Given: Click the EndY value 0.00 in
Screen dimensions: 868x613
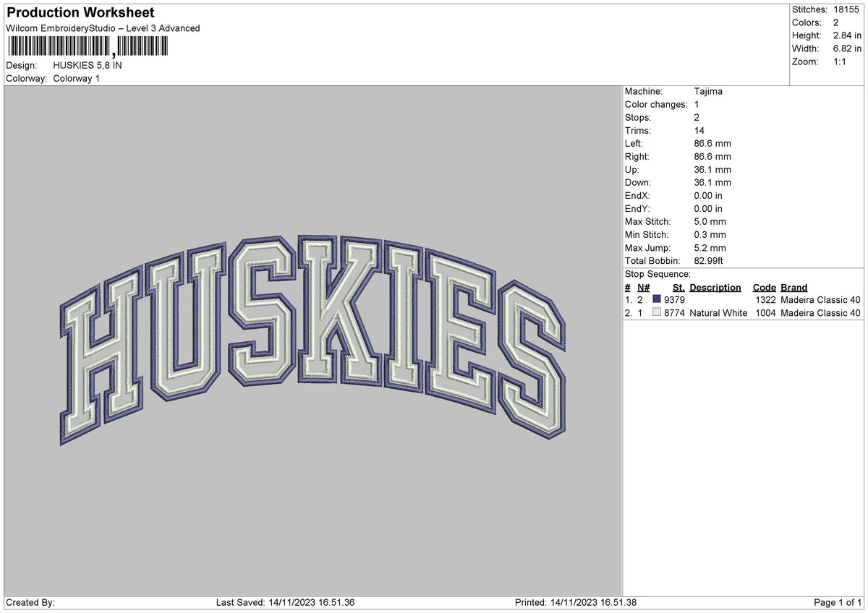Looking at the screenshot, I should [708, 208].
